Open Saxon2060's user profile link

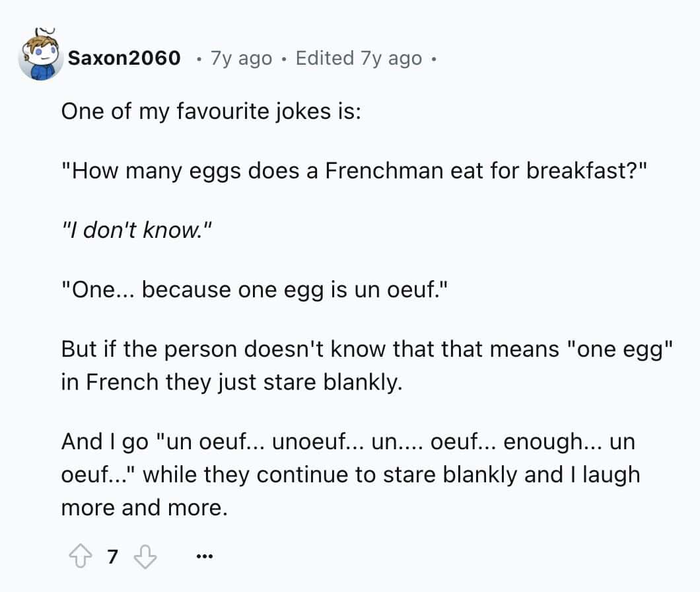pos(124,58)
